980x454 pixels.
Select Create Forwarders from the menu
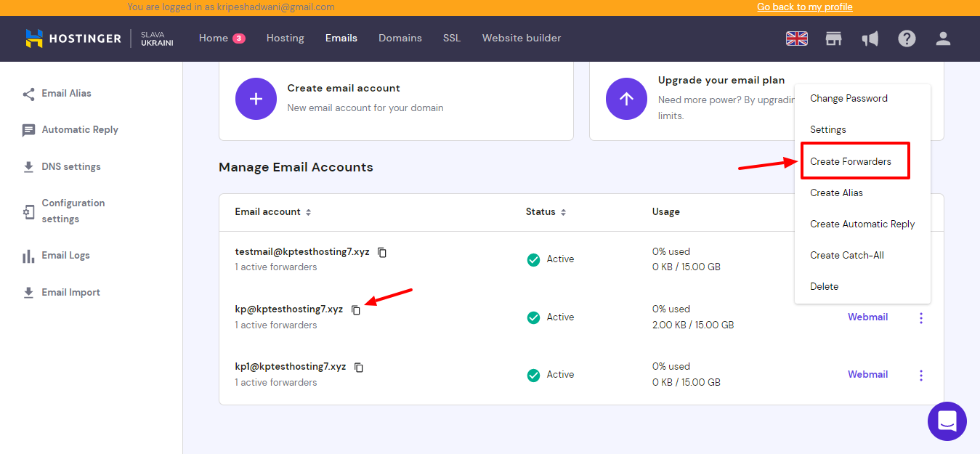point(851,161)
